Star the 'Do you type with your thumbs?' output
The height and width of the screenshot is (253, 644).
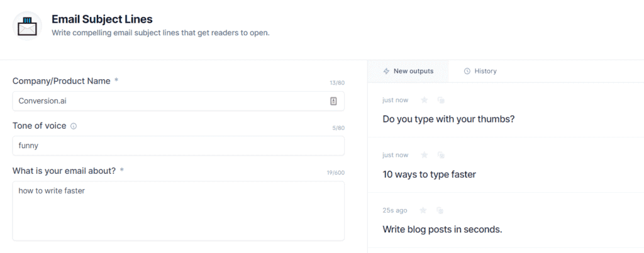pyautogui.click(x=425, y=100)
